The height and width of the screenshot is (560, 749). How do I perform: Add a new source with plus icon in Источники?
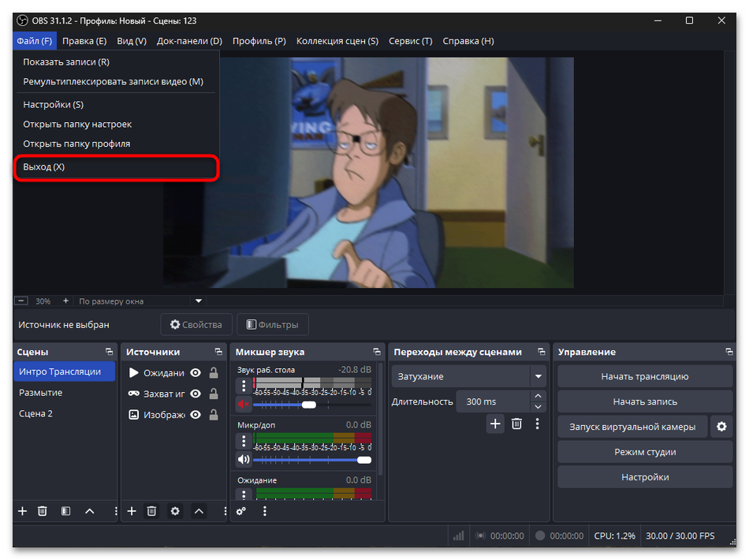pyautogui.click(x=132, y=511)
